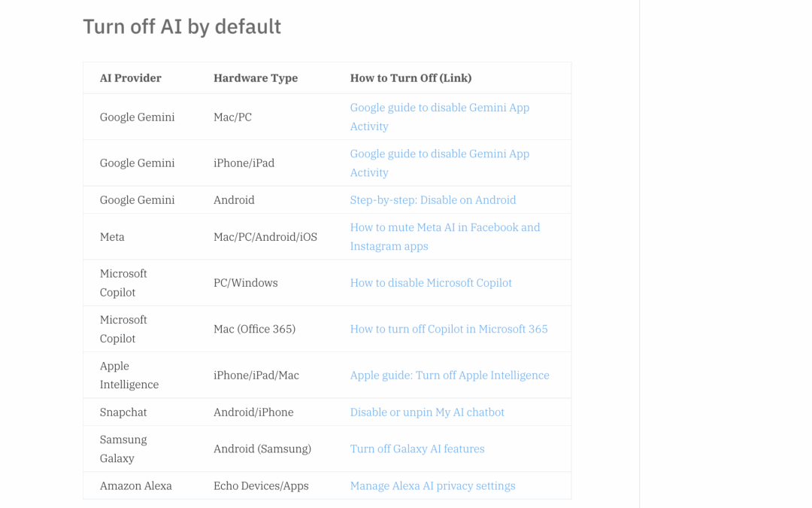Select the Mac (Office 365) hardware cell
The height and width of the screenshot is (508, 812).
[x=254, y=329]
